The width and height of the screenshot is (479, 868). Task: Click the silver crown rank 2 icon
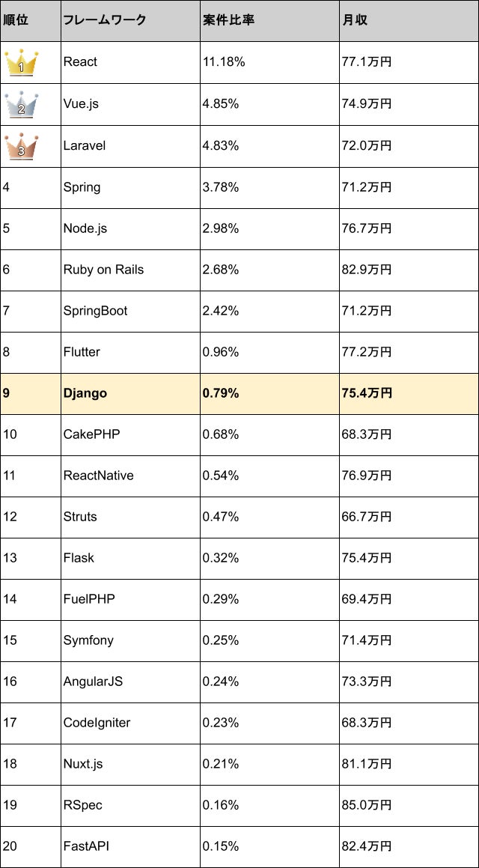pyautogui.click(x=21, y=104)
